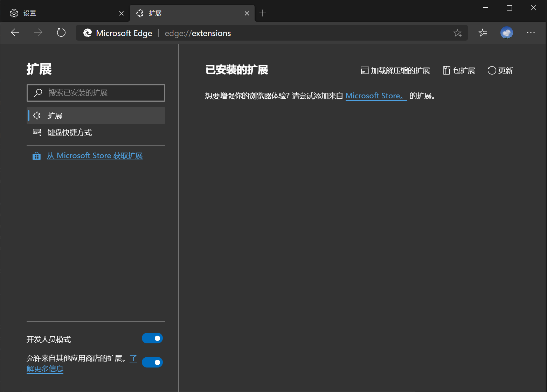Toggle 允许来自其他应用商店的扩展 switch

click(152, 362)
